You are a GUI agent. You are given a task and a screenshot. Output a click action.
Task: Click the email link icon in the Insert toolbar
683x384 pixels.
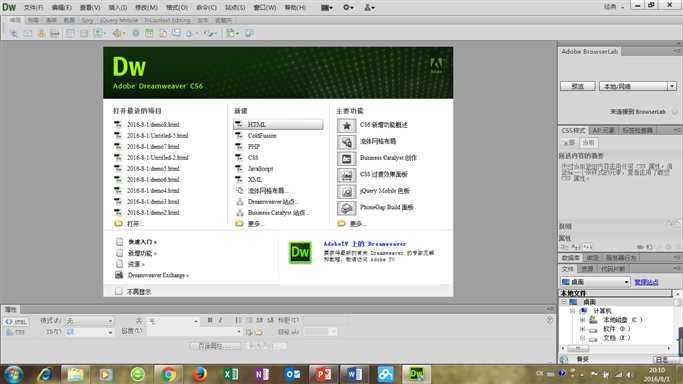click(27, 34)
